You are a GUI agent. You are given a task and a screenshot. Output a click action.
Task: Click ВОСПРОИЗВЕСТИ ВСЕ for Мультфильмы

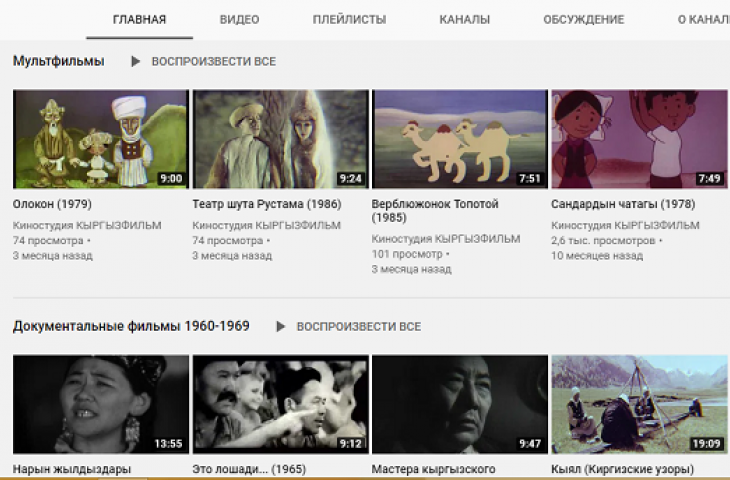(214, 61)
